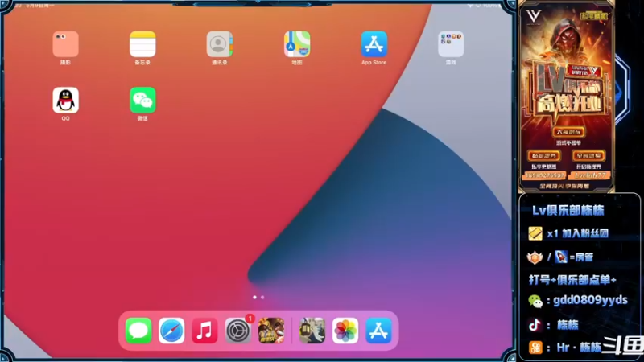Open App Store on home screen
The image size is (644, 362).
(374, 44)
